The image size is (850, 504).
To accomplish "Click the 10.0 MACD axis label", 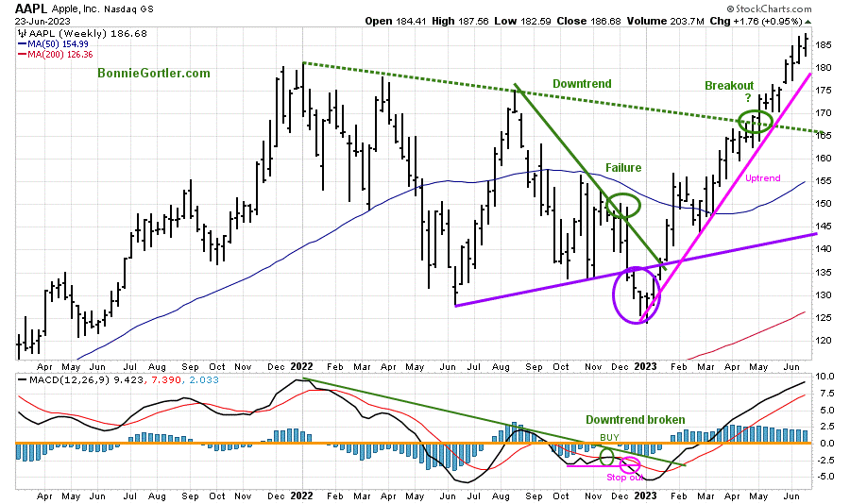I will (825, 376).
